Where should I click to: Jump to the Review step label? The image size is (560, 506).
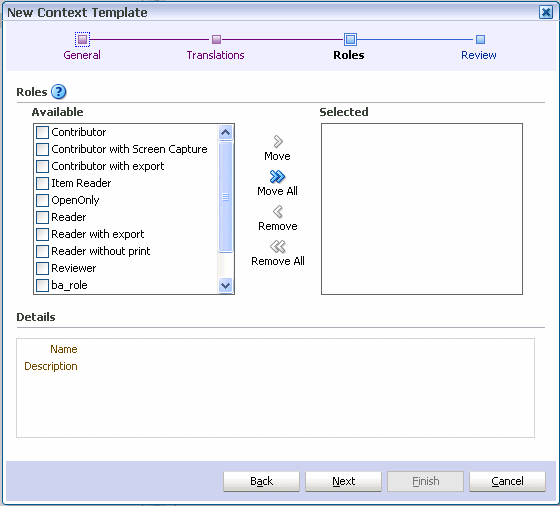point(479,55)
